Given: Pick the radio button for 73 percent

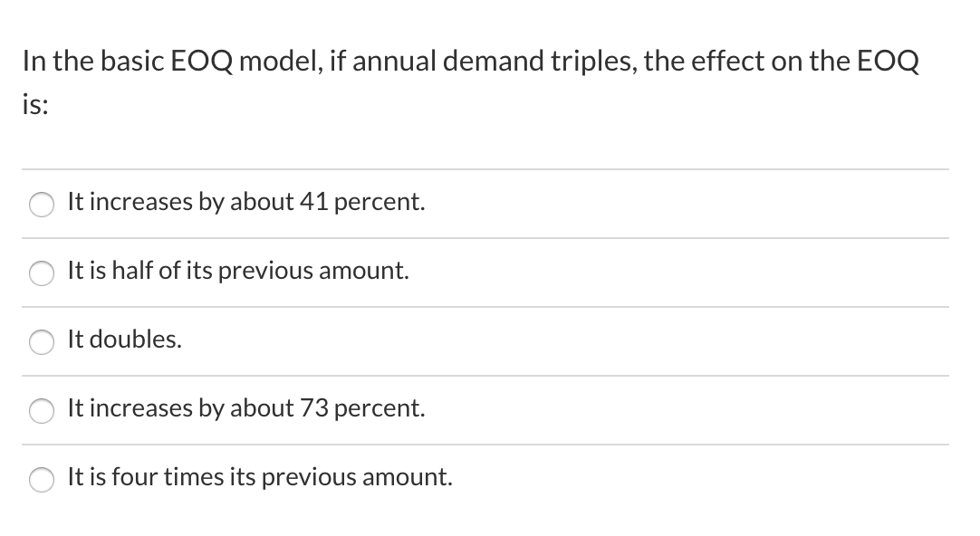Looking at the screenshot, I should click(42, 410).
